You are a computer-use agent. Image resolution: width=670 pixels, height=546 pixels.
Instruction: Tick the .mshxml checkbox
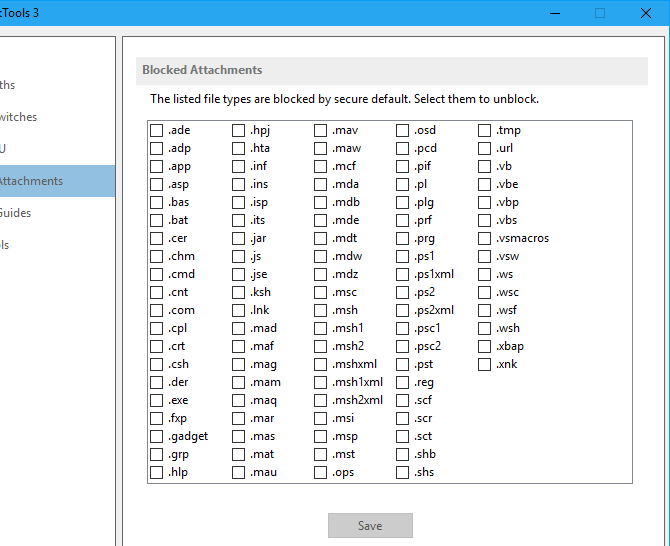[x=320, y=364]
